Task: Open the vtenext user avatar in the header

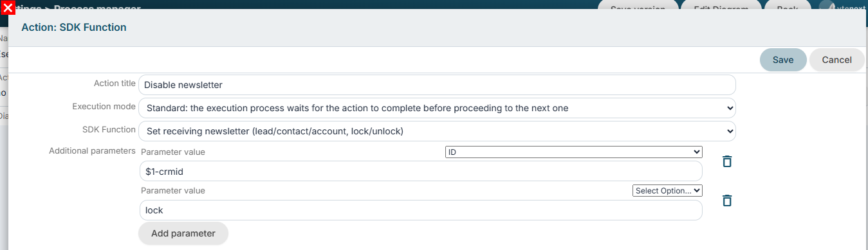Action: pos(827,5)
